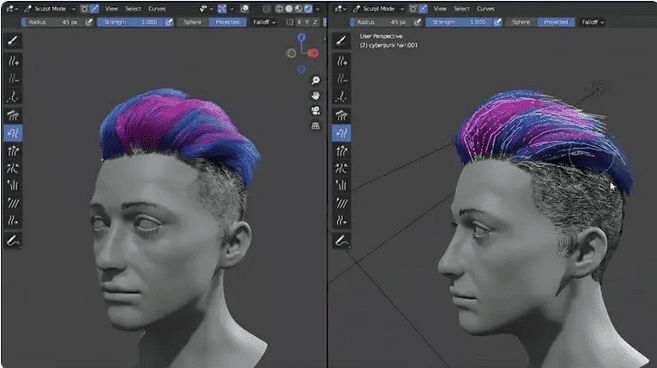Select the Density tool in left viewport

pos(13,97)
